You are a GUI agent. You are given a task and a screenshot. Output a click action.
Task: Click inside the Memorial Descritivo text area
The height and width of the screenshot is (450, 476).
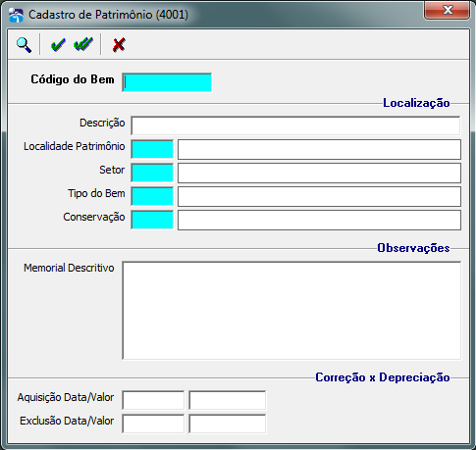(x=291, y=311)
